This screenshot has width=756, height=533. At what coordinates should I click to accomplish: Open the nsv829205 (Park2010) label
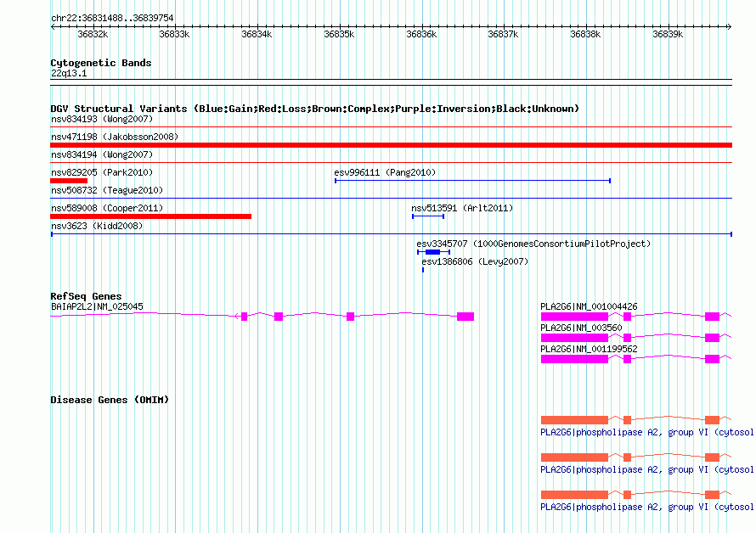(x=102, y=172)
